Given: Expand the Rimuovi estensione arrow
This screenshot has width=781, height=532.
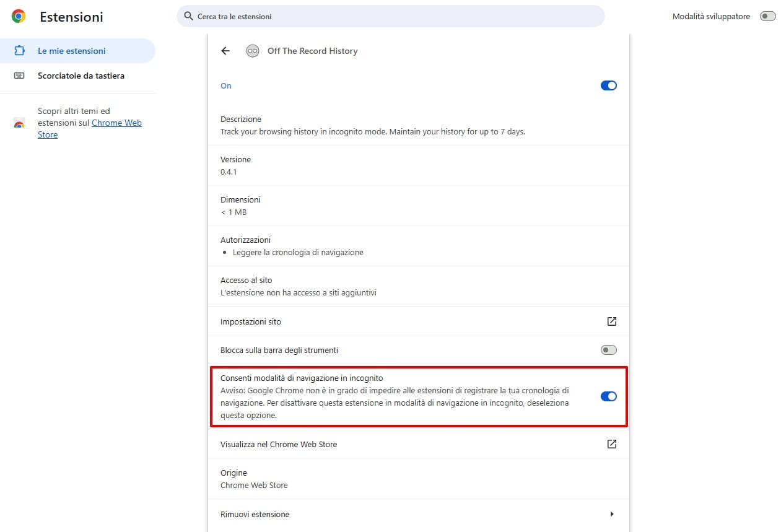Looking at the screenshot, I should point(612,514).
